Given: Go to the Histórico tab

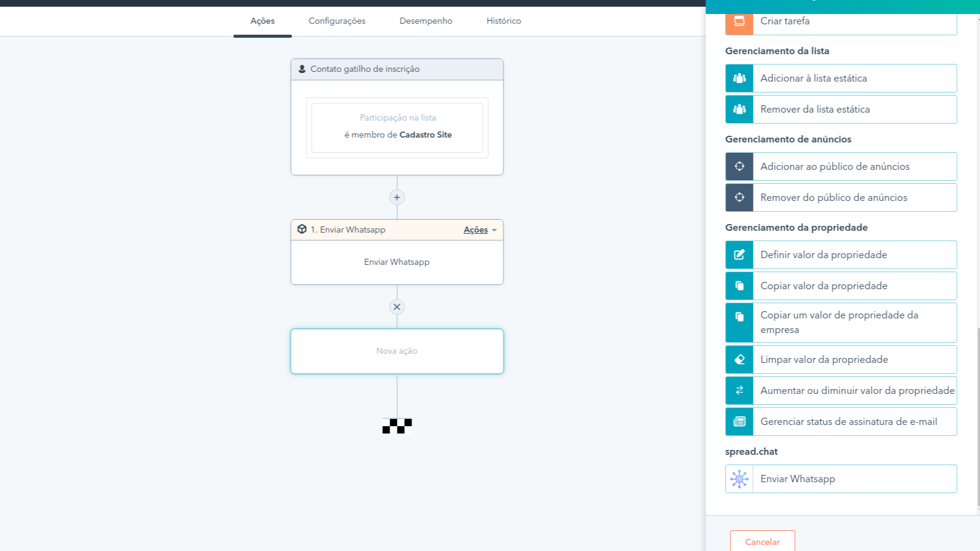Looking at the screenshot, I should 503,21.
